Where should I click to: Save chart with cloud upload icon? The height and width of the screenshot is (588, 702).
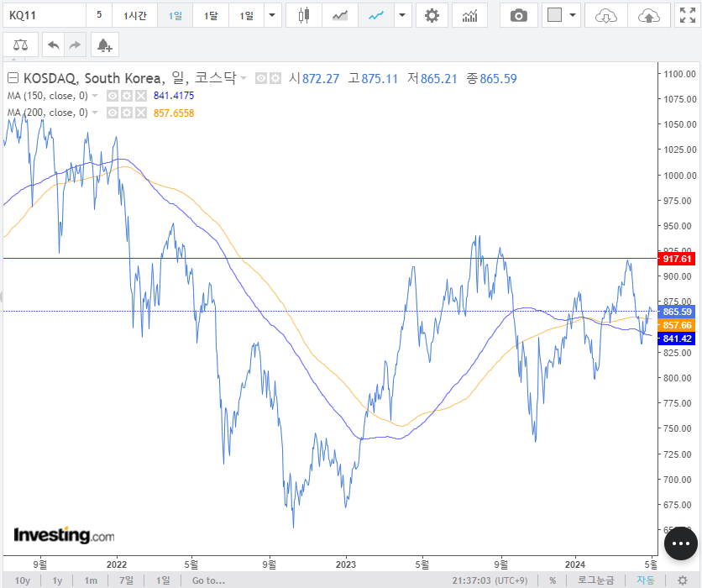click(x=649, y=16)
